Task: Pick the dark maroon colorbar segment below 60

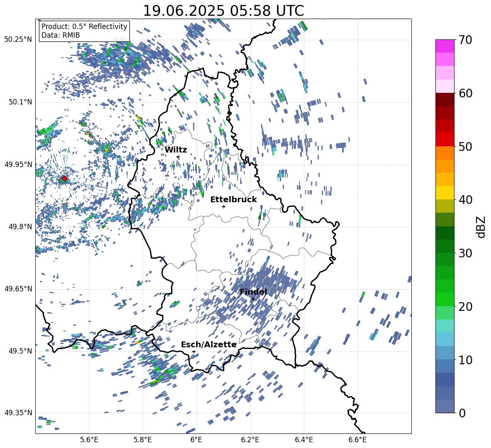Action: pyautogui.click(x=445, y=99)
